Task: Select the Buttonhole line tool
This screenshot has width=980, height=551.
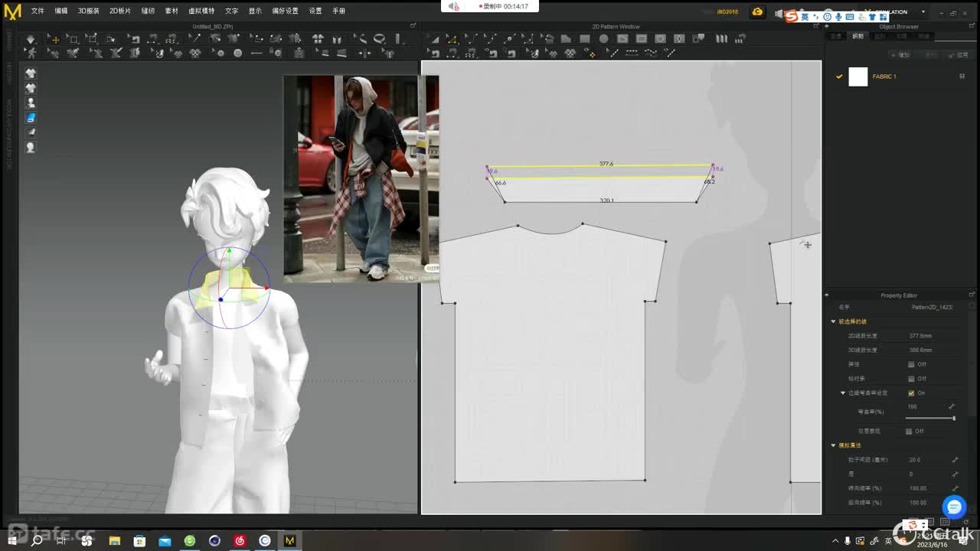Action: tap(256, 53)
